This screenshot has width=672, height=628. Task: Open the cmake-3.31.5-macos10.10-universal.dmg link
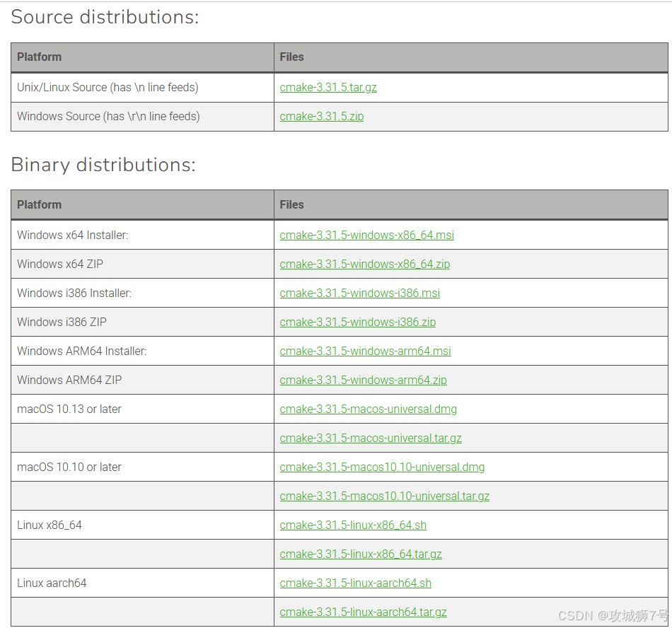click(x=382, y=467)
